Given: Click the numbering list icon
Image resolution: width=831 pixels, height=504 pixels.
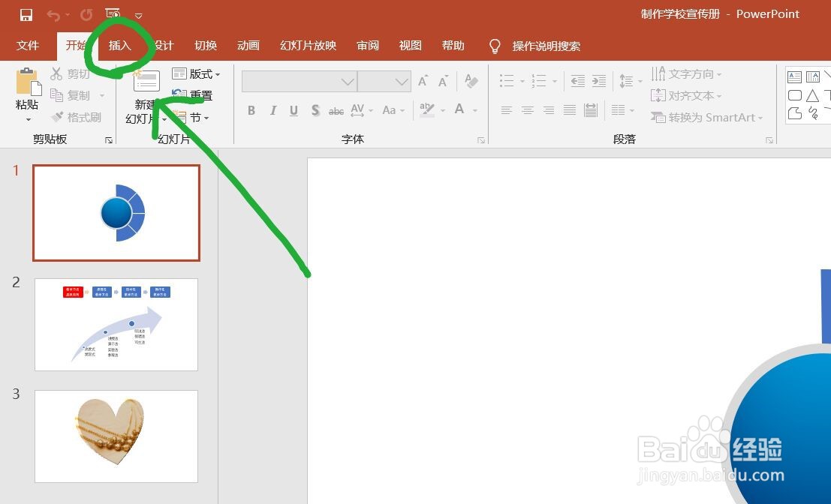Looking at the screenshot, I should tap(539, 81).
